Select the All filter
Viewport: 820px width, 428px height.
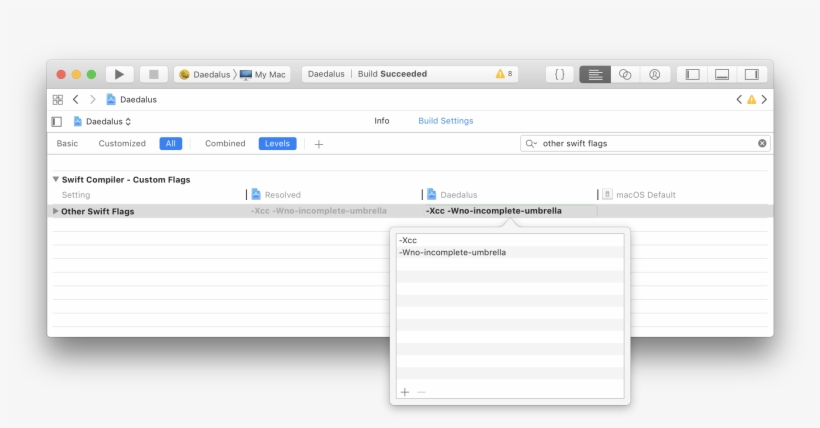coord(170,143)
